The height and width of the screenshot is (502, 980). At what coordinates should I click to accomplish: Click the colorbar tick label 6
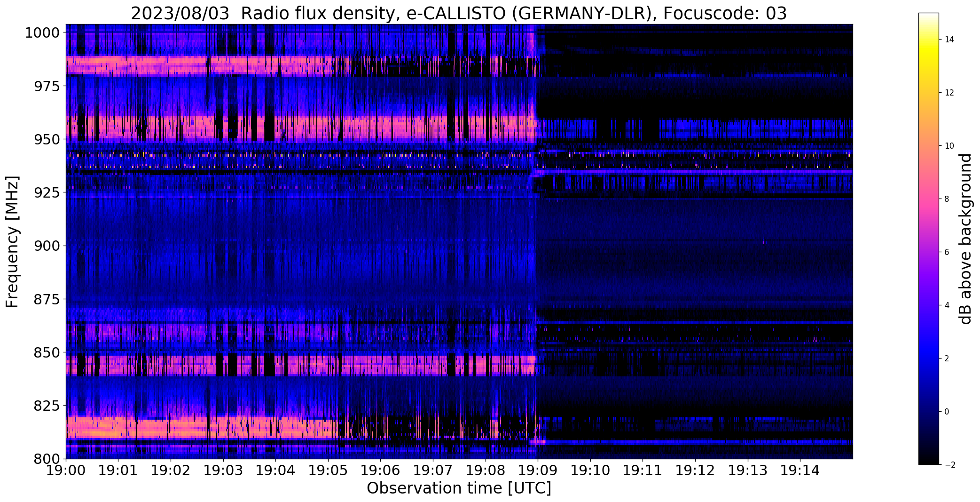(947, 252)
